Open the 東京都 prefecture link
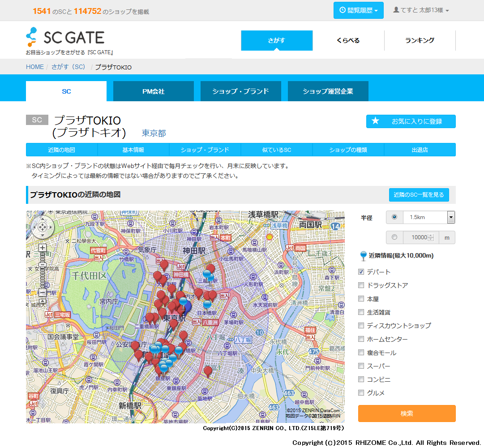The width and height of the screenshot is (484, 448). [x=154, y=133]
